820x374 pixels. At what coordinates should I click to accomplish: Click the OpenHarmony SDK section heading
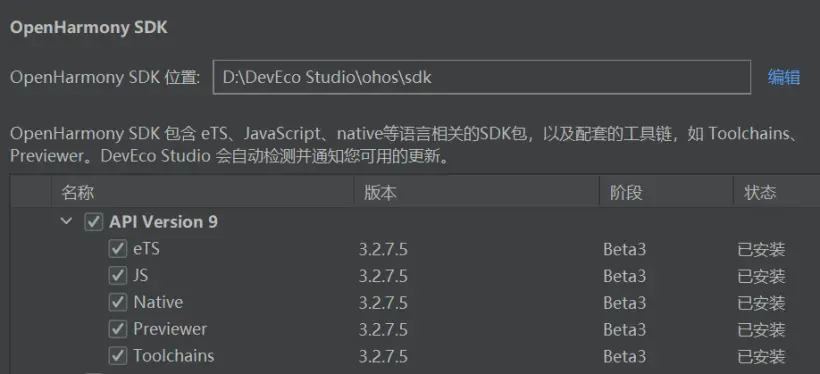tap(88, 28)
